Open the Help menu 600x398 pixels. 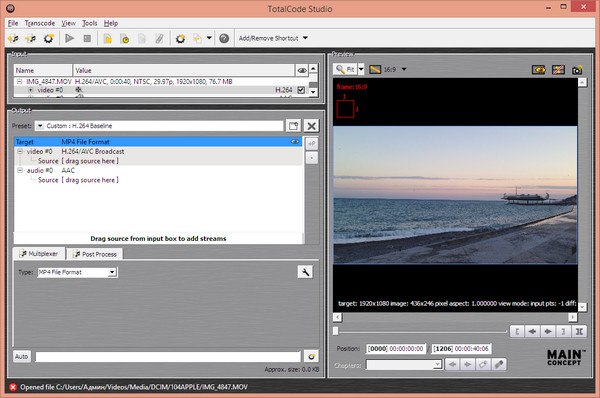pyautogui.click(x=111, y=23)
